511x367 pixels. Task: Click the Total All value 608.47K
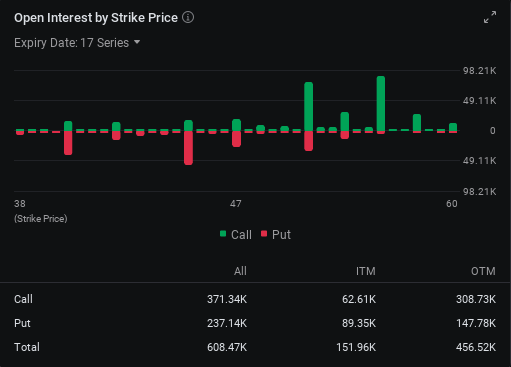[x=227, y=347]
